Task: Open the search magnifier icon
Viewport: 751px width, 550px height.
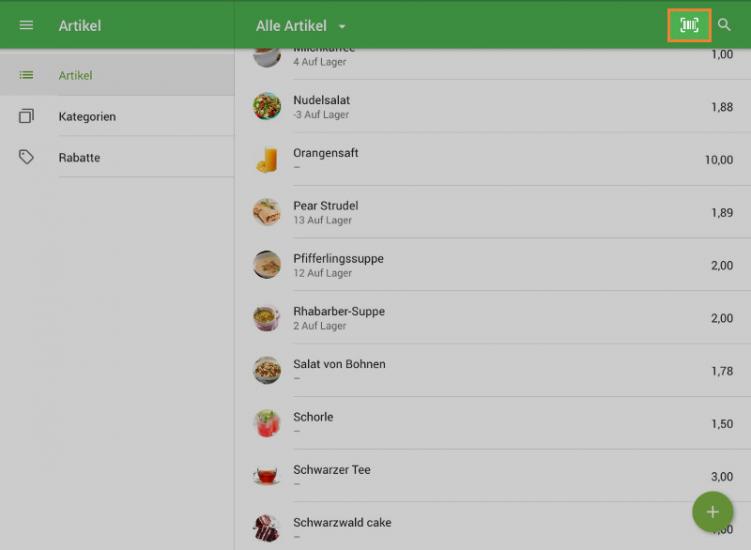Action: click(725, 25)
